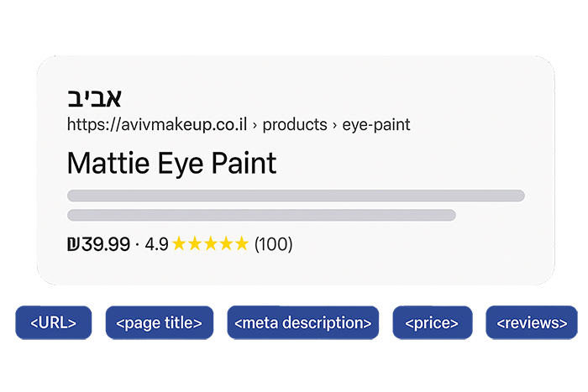
Task: Select the <reviews> tag button
Action: [532, 322]
